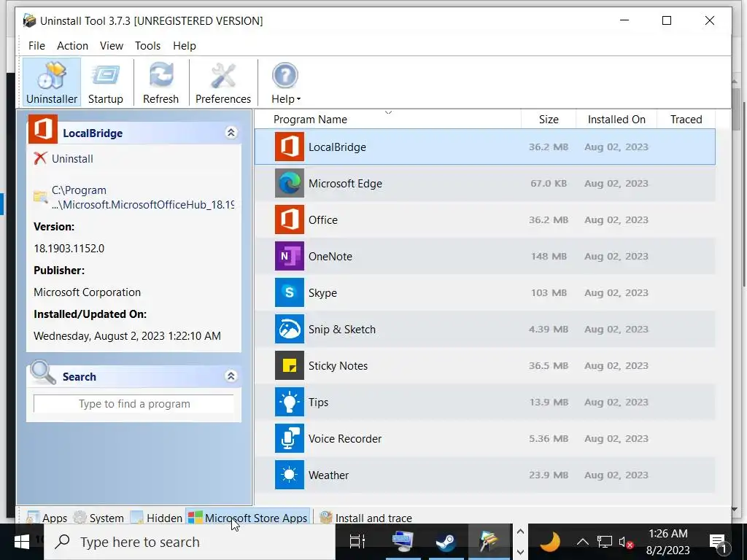Viewport: 747px width, 560px height.
Task: Select the LocalBridge app icon in list
Action: click(x=289, y=147)
